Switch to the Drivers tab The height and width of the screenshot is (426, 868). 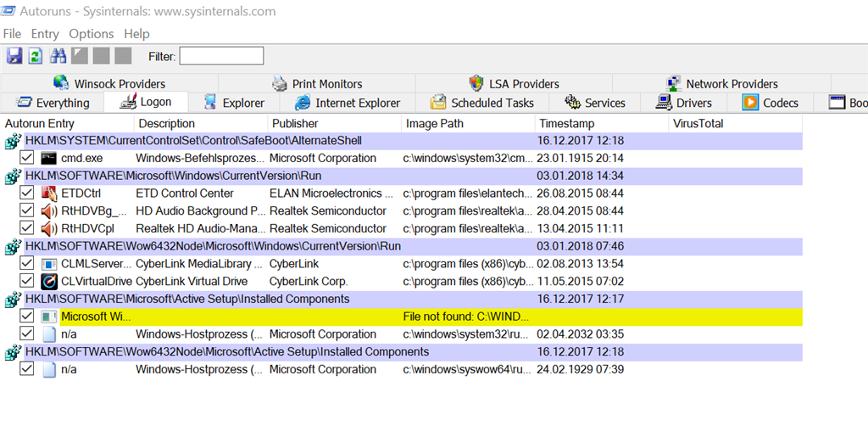pyautogui.click(x=684, y=103)
